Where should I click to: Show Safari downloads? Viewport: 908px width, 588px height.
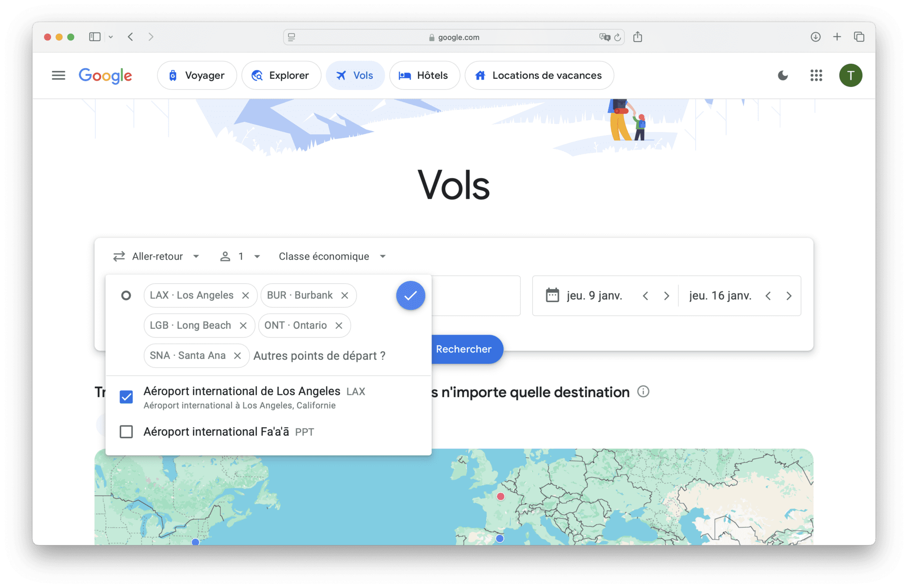pyautogui.click(x=815, y=37)
